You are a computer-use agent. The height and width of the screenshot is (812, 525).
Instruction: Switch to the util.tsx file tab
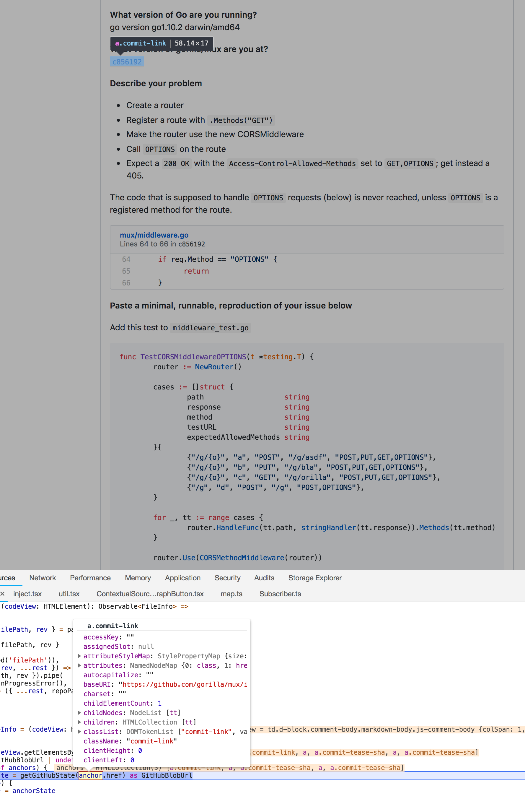pyautogui.click(x=69, y=594)
